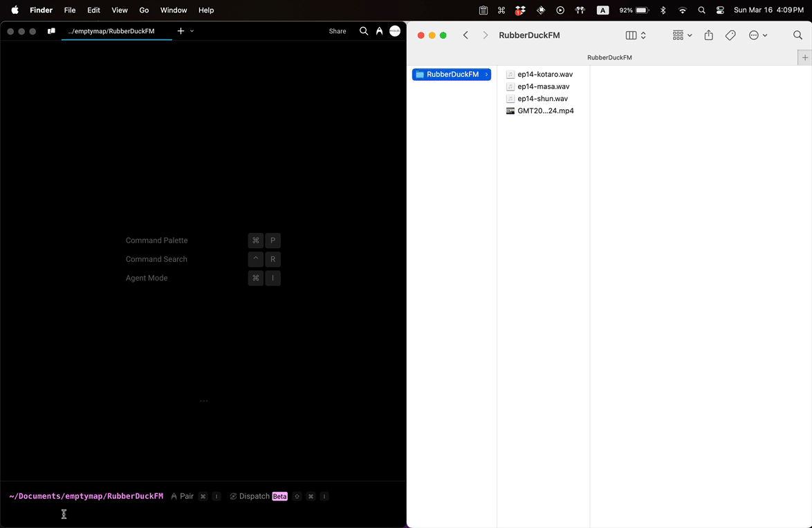812x528 pixels.
Task: Open the Window menu
Action: tap(174, 10)
